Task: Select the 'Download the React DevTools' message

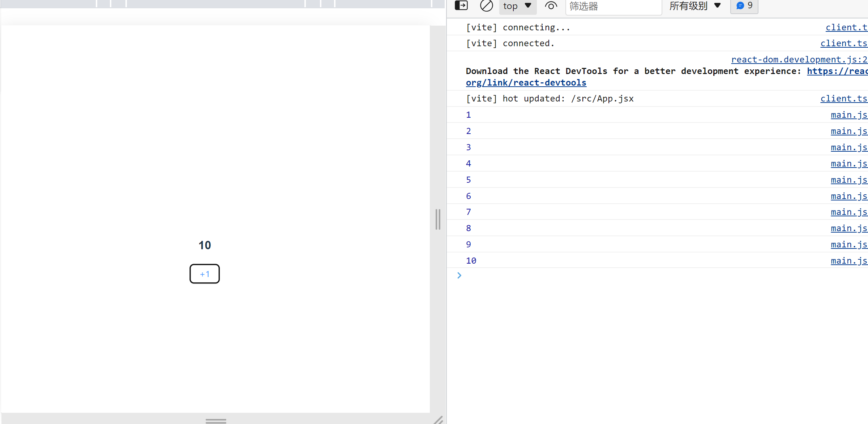Action: click(667, 77)
